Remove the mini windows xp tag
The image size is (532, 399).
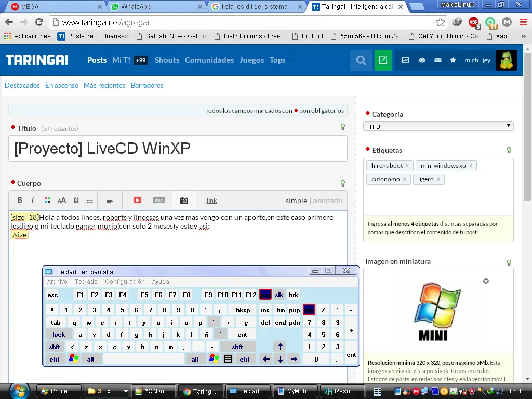coord(471,166)
